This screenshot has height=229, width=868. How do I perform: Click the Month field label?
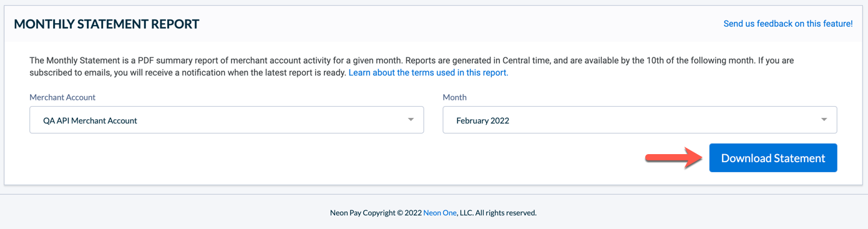(455, 97)
